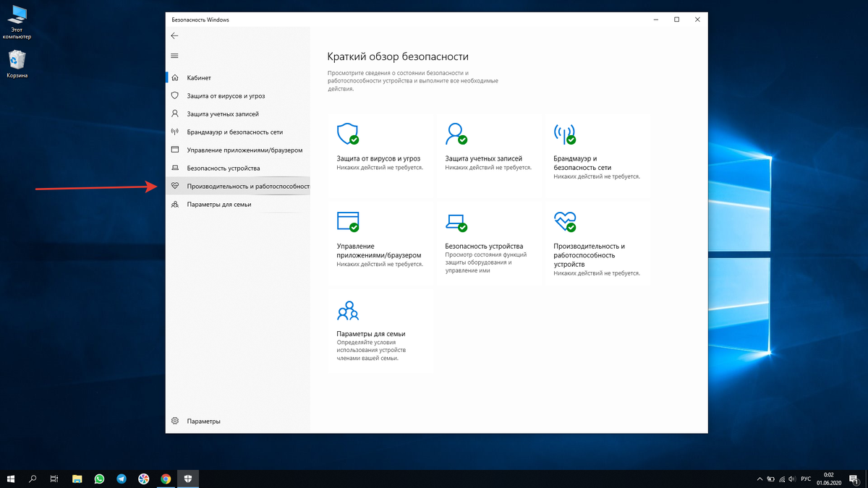Click the window icon on the Управление приложениями tile
The image size is (868, 488).
pyautogui.click(x=348, y=221)
